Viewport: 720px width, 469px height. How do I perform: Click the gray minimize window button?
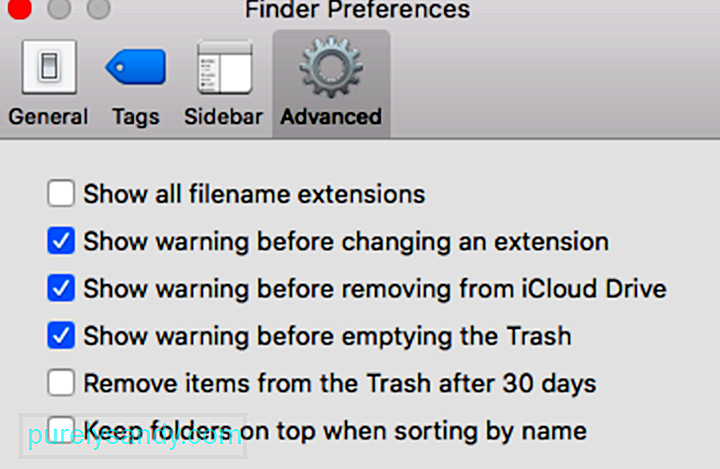point(59,8)
